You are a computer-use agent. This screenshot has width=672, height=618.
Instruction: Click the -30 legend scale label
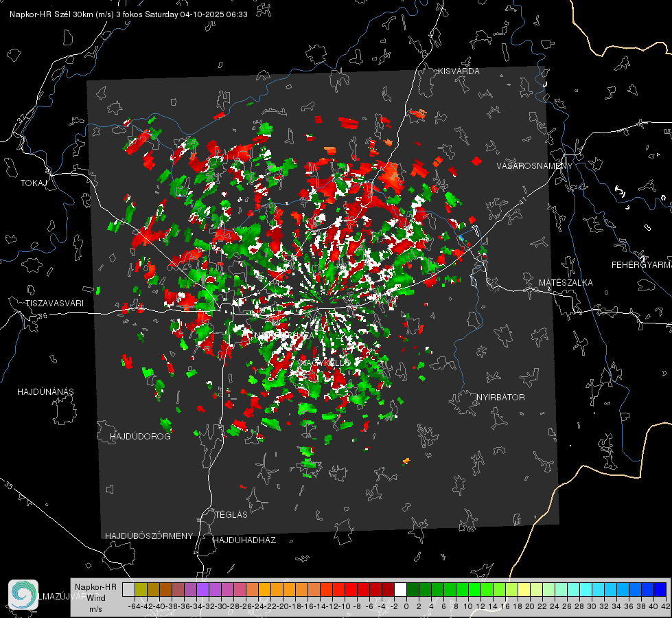pyautogui.click(x=221, y=606)
